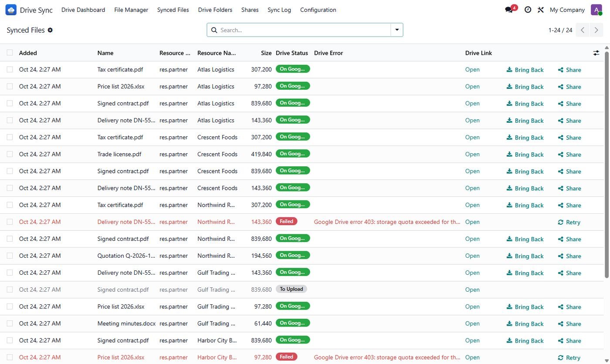Screen dimensions: 610x364
Task: Open Drive link for Meeting minutes.docx
Action: coord(472,324)
